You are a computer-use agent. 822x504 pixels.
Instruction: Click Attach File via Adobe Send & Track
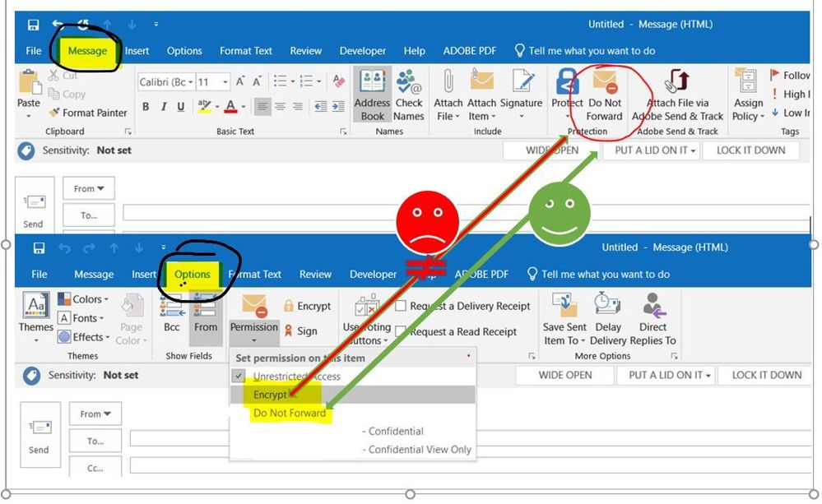coord(677,96)
